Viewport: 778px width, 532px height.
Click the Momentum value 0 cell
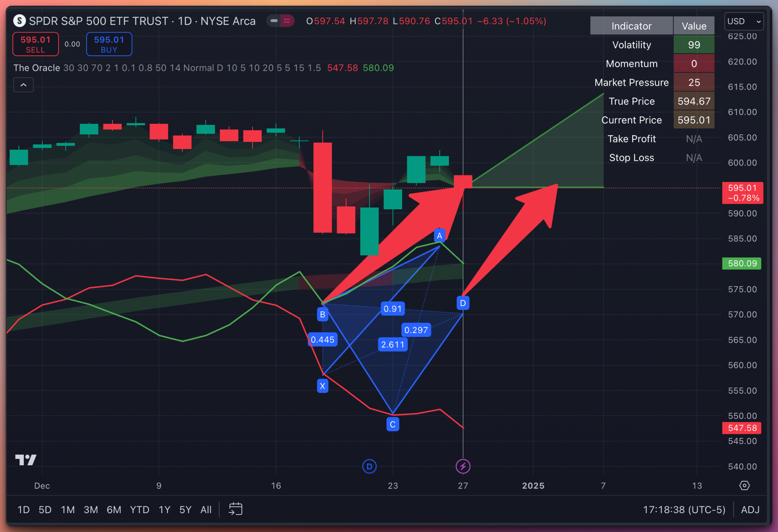tap(694, 64)
